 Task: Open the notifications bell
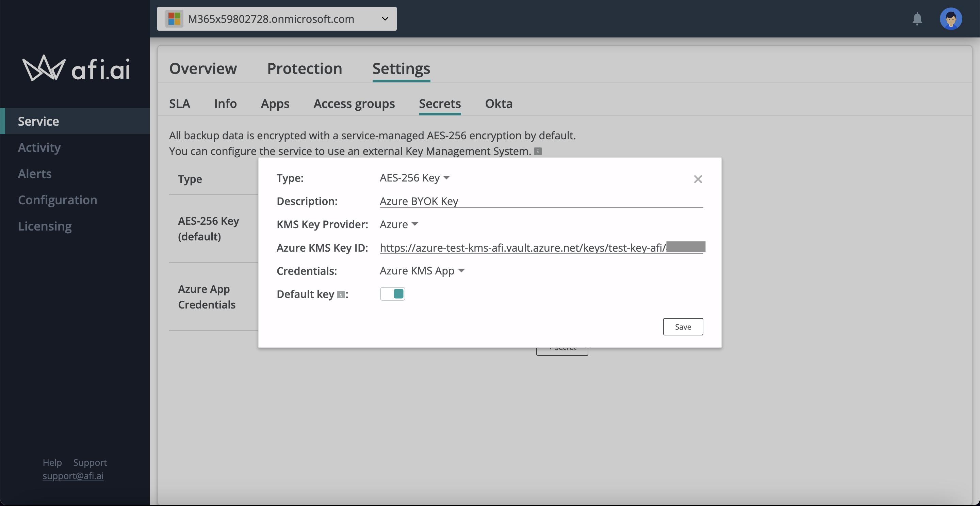click(x=917, y=19)
